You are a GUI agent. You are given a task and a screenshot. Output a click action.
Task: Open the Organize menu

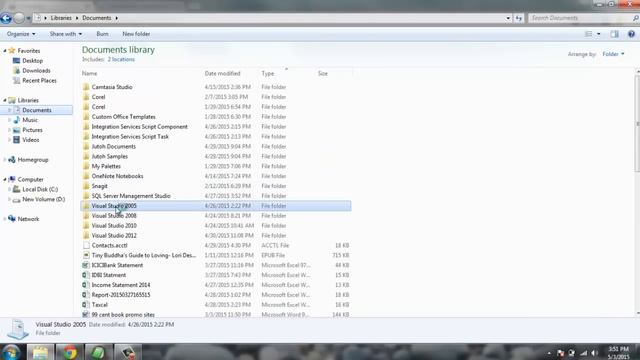click(21, 34)
